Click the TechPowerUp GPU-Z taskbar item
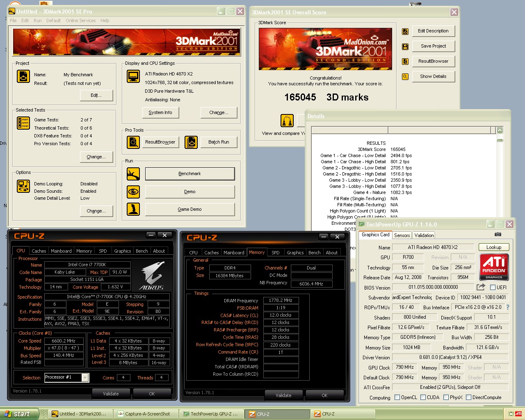This screenshot has height=420, width=525. click(x=212, y=414)
